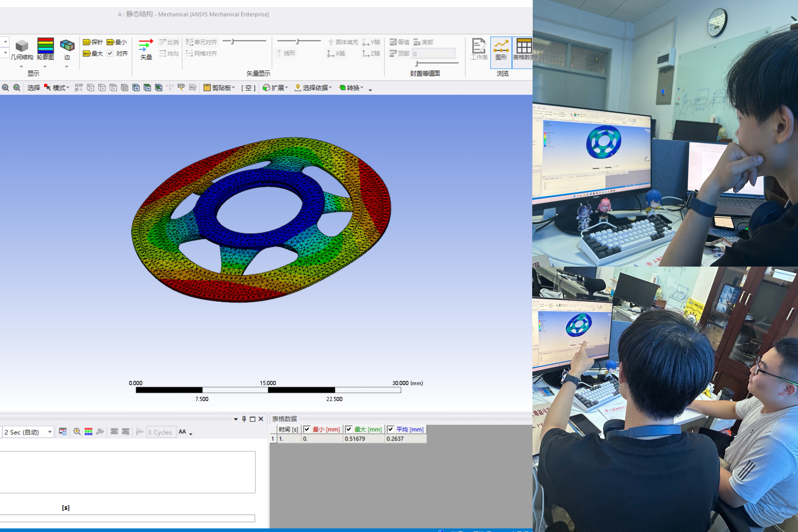Click the 扩展 extend selection button
The height and width of the screenshot is (532, 798).
(x=275, y=88)
